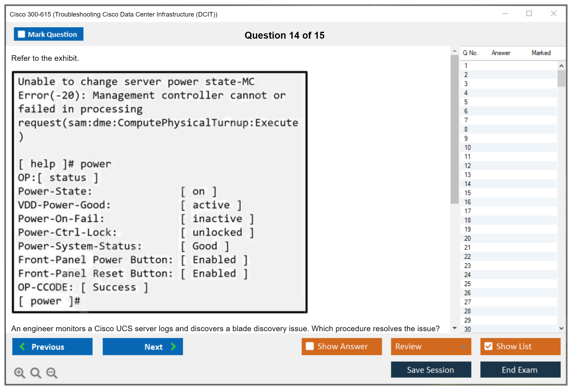574x392 pixels.
Task: Click the End Exam button
Action: point(520,370)
